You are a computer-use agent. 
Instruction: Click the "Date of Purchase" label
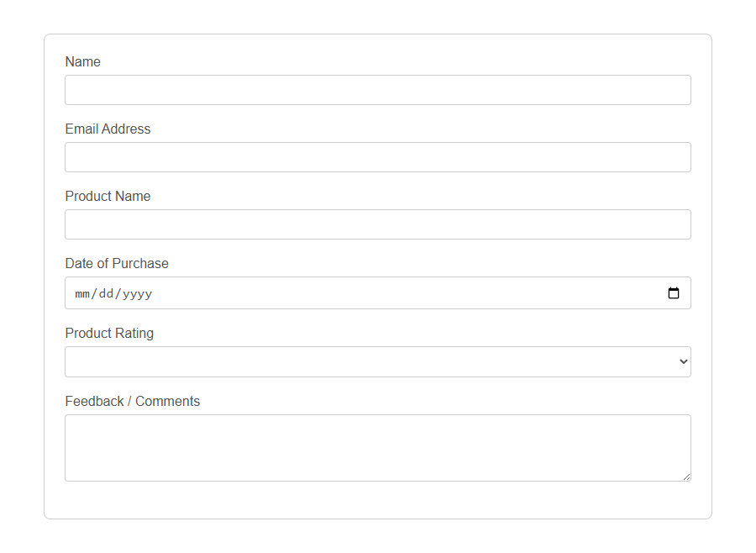coord(117,264)
